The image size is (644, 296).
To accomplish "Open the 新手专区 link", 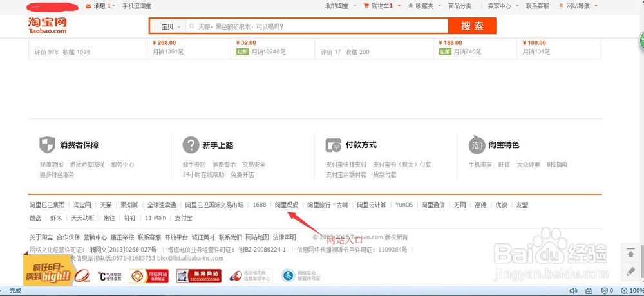I will [x=194, y=165].
